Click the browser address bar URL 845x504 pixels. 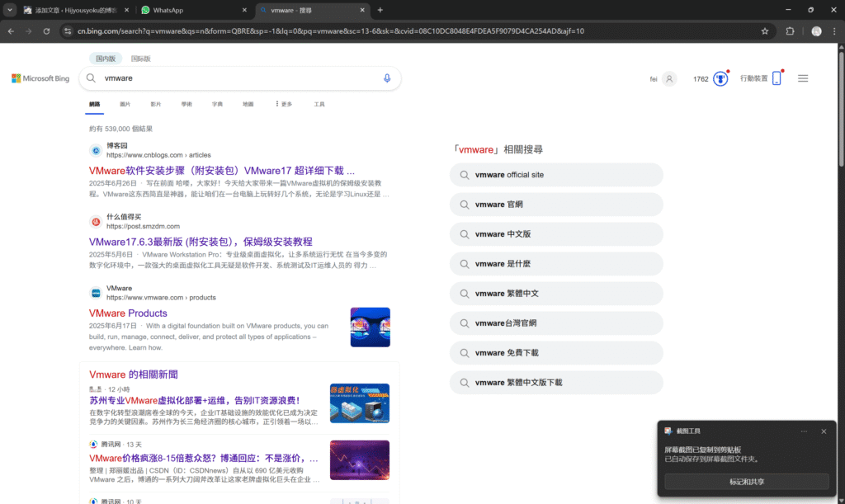[330, 31]
